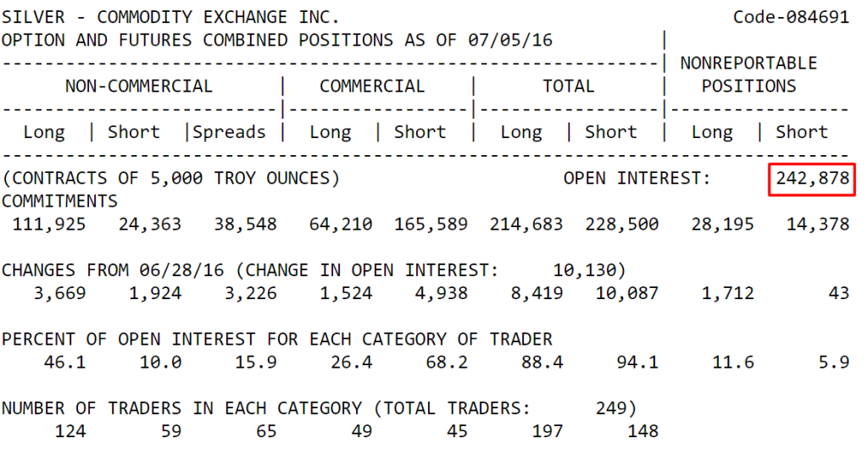The width and height of the screenshot is (868, 455).
Task: Click nonreportable long value 28,195
Action: pyautogui.click(x=722, y=225)
